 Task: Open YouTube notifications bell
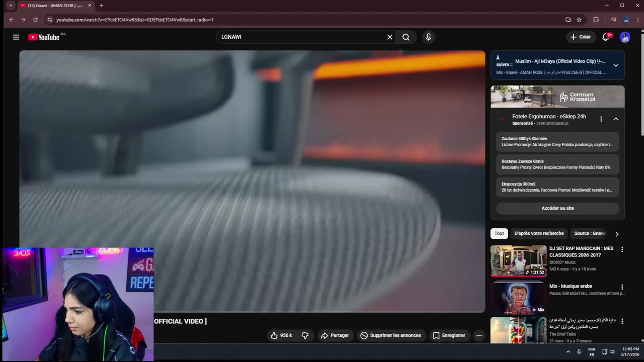(x=606, y=37)
